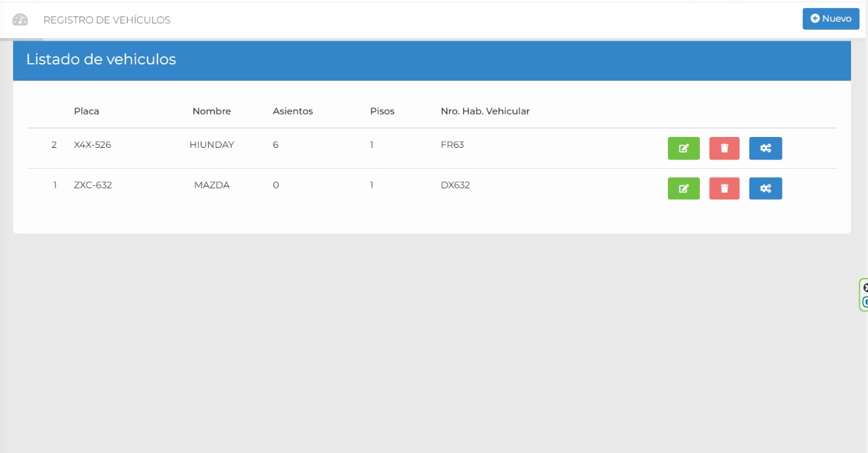Screen dimensions: 868x453
Task: Click the MAZDA name cell
Action: (x=212, y=185)
